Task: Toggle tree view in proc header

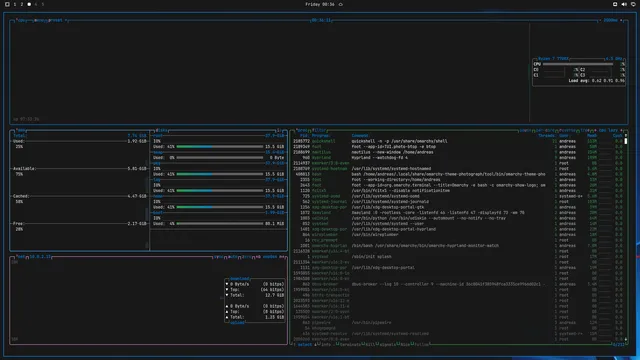Action: point(585,131)
